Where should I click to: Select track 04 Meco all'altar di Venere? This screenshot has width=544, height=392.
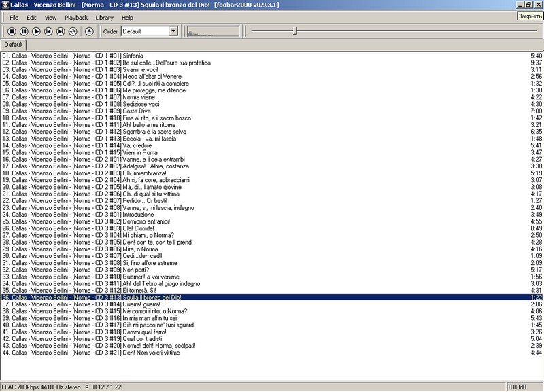click(x=271, y=77)
